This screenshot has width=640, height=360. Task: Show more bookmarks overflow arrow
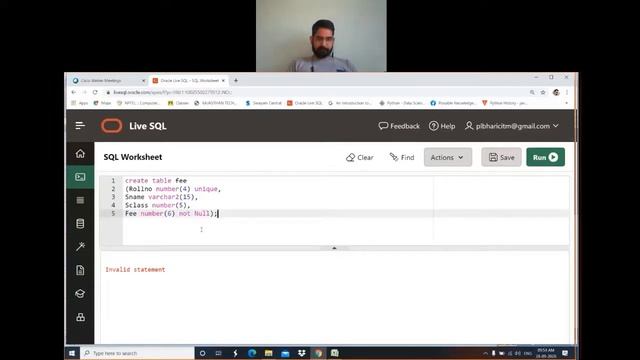[567, 103]
